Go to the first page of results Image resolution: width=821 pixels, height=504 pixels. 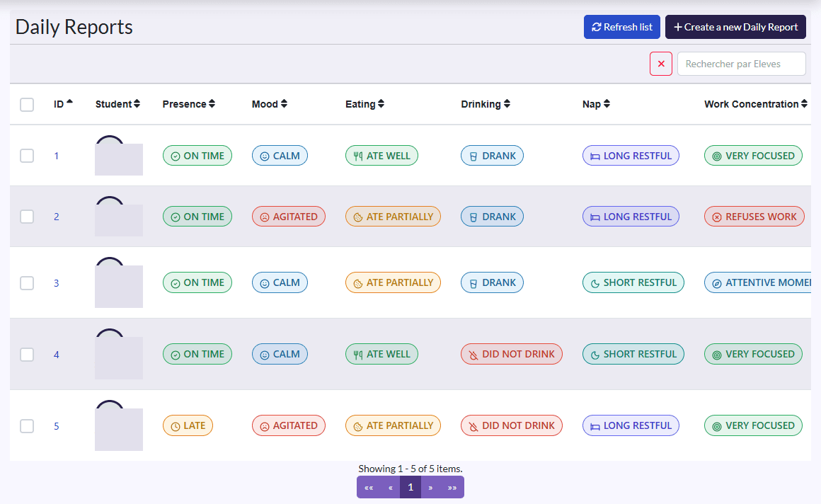[369, 487]
